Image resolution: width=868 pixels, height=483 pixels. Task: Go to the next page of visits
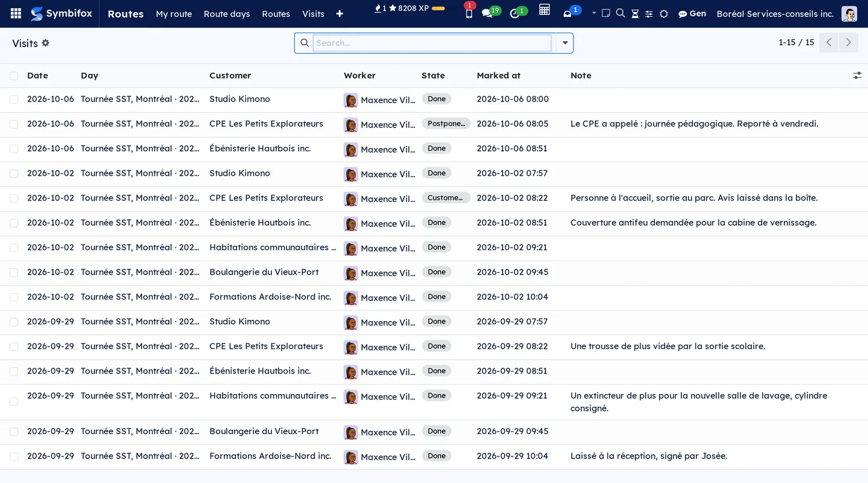848,42
